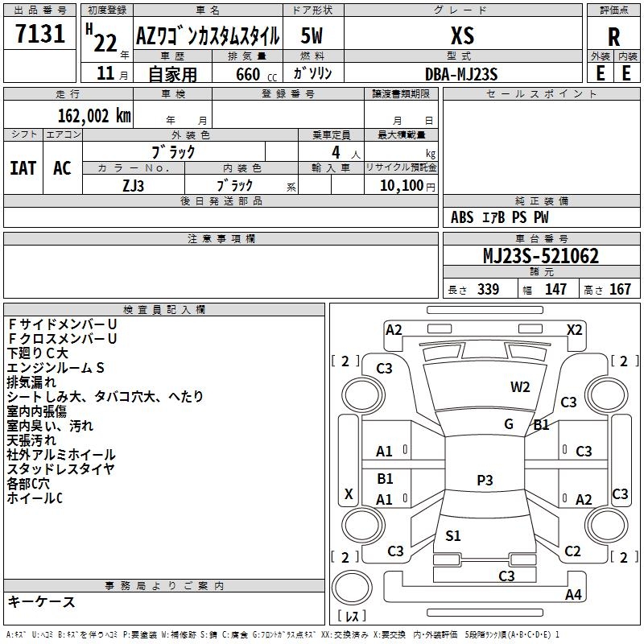Screen dimensions: 644x644
Task: Select the inspector note FクロスメンバーU
Action: pos(63,338)
